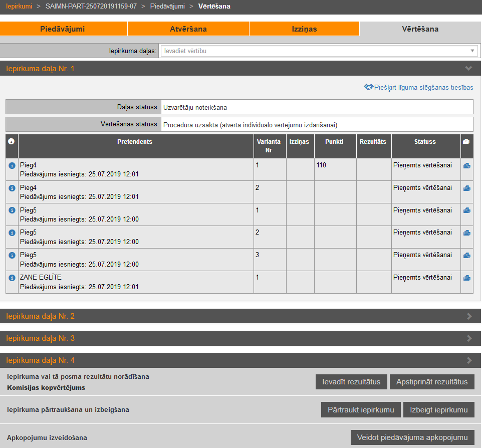Open the Izziņas tab
Screen dimensions: 482x448
(x=304, y=29)
